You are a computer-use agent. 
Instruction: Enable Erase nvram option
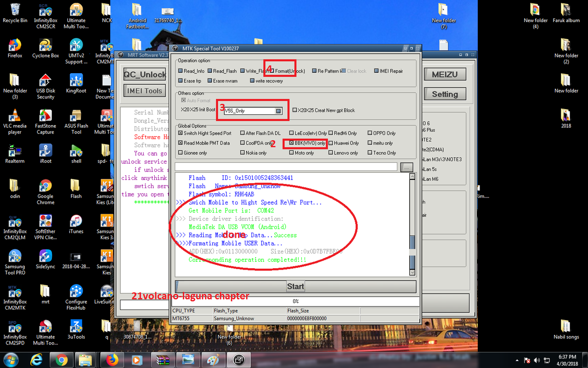coord(210,81)
